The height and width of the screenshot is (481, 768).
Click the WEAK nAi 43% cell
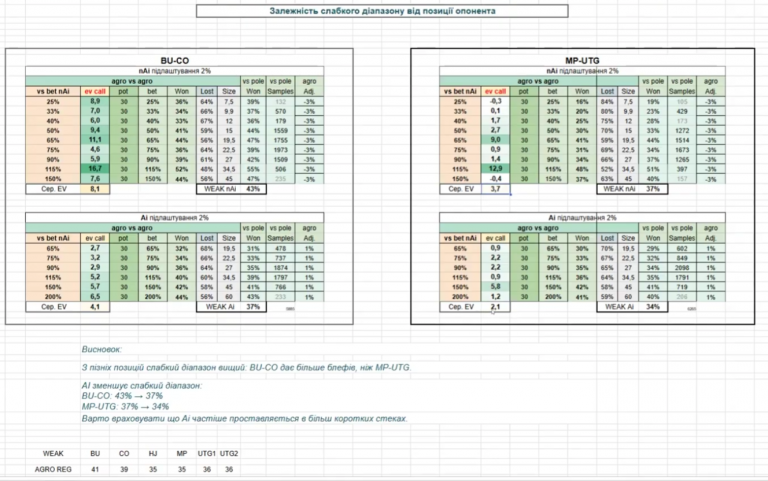point(231,189)
